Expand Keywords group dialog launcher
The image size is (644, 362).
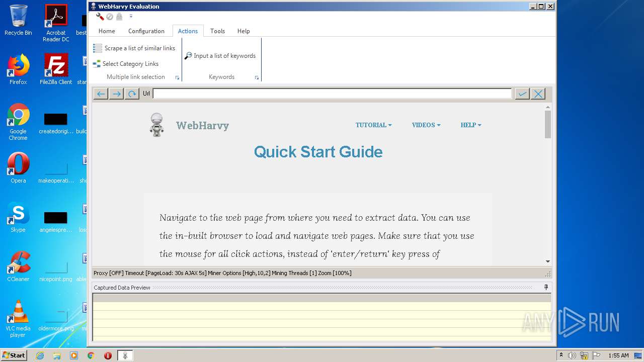[257, 78]
